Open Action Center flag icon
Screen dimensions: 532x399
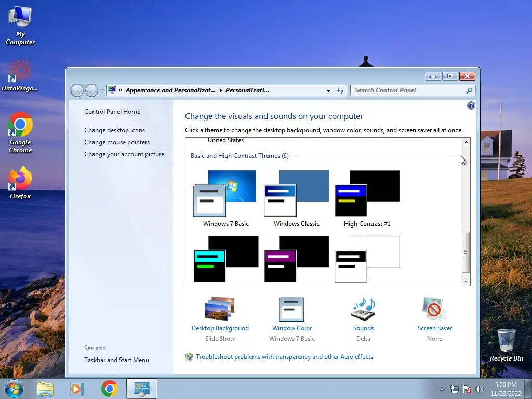point(467,389)
